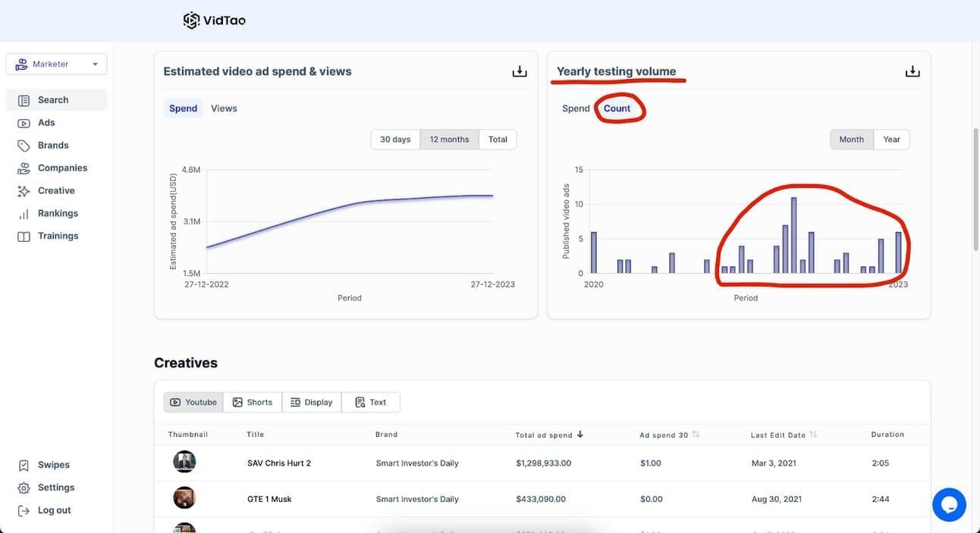Sort by Total ad spend column arrow

(580, 434)
